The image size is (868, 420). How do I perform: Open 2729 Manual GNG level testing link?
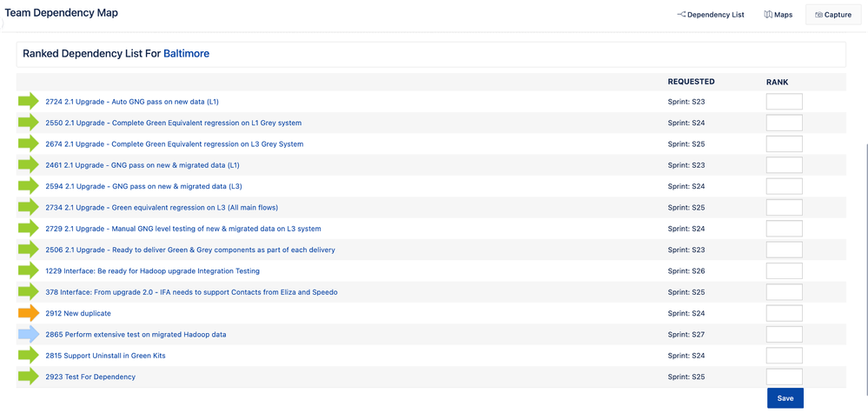(183, 229)
